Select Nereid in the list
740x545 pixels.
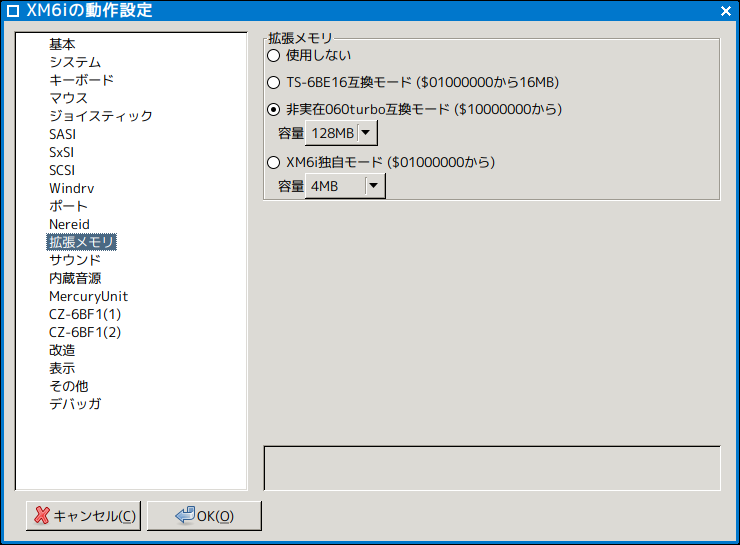69,224
